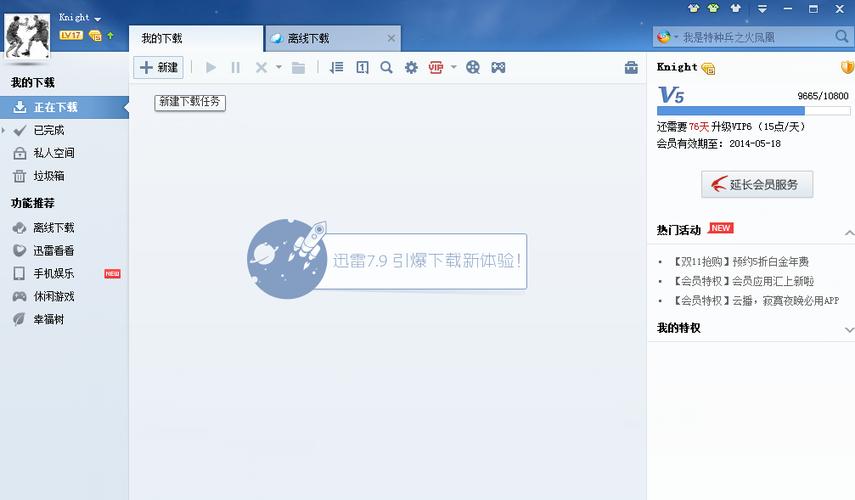Click the VIP progress bar 9665/10800
Screen dimensions: 855x500
pos(753,111)
